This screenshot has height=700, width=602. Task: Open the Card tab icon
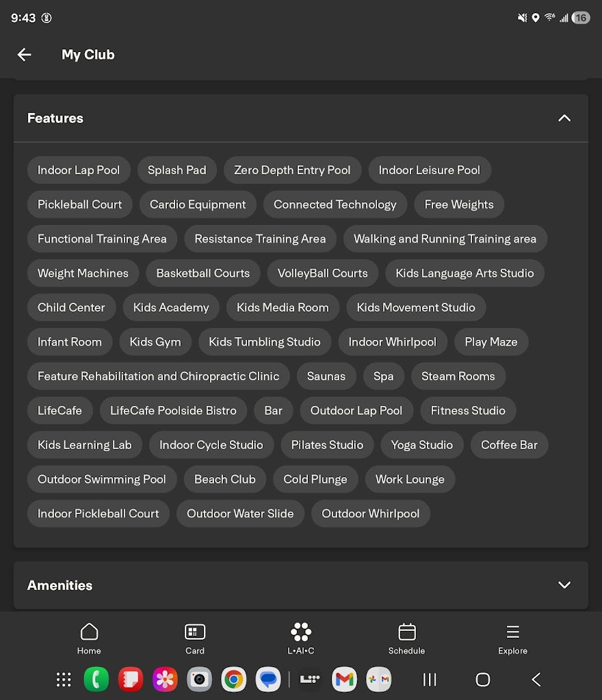[x=195, y=632]
